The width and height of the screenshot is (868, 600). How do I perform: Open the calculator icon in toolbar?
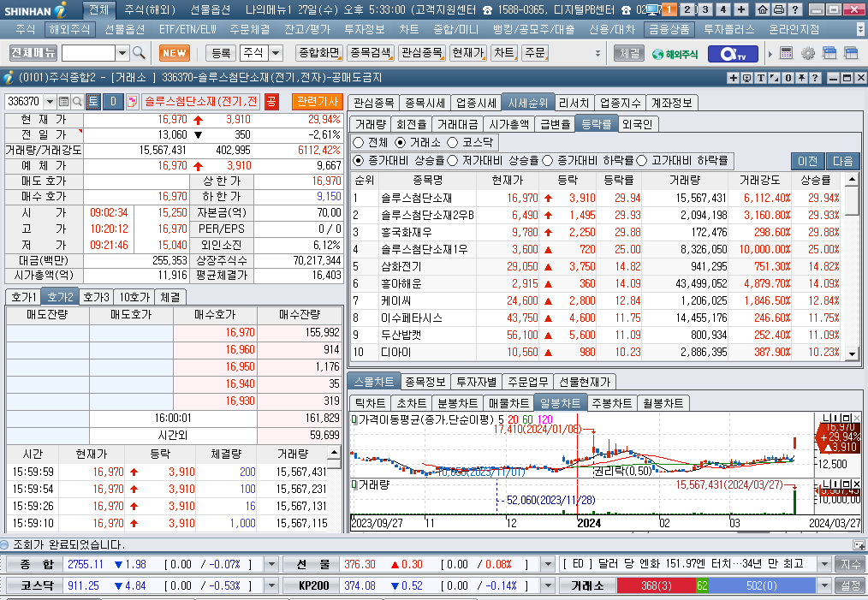pyautogui.click(x=786, y=53)
